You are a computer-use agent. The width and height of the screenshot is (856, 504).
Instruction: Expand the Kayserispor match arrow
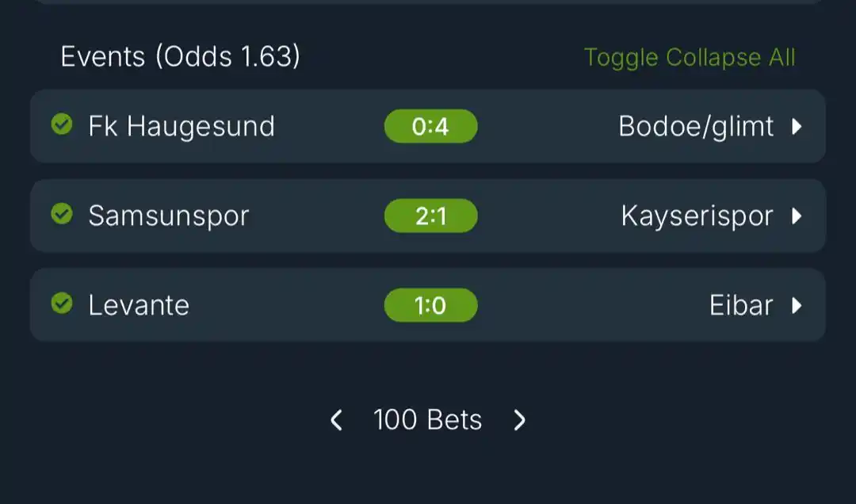tap(797, 216)
